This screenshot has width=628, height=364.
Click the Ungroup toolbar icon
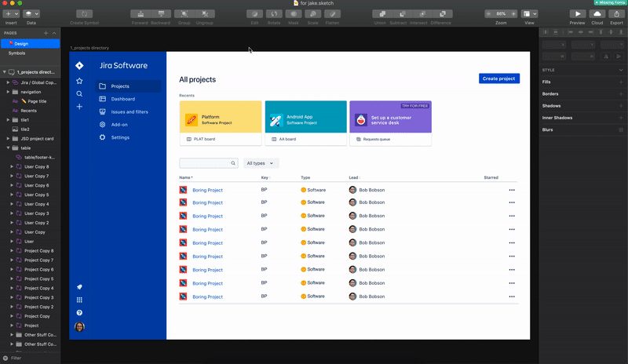tap(205, 13)
